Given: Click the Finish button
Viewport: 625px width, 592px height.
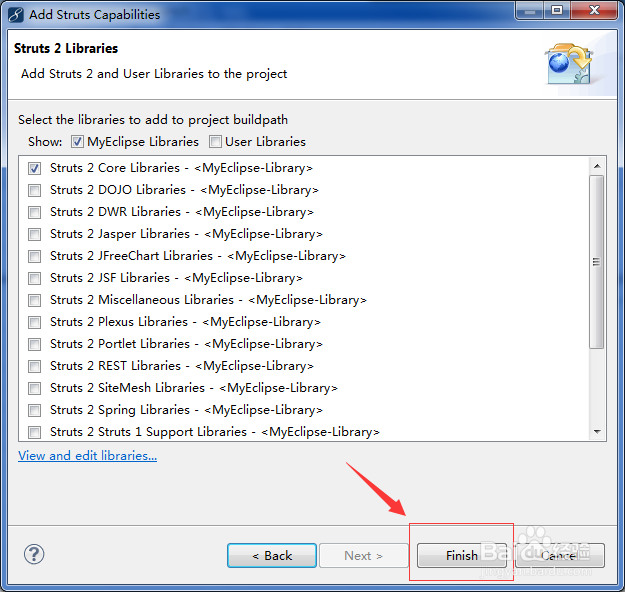Looking at the screenshot, I should [x=462, y=555].
